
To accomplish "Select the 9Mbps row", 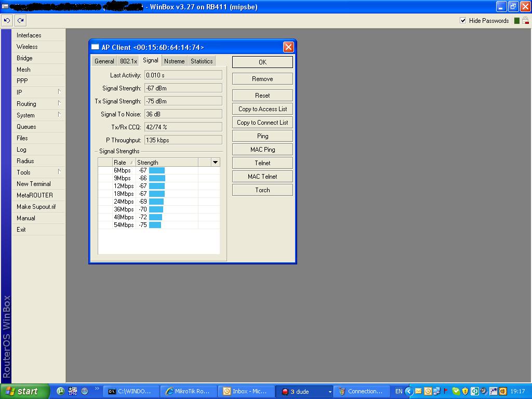I will 159,178.
